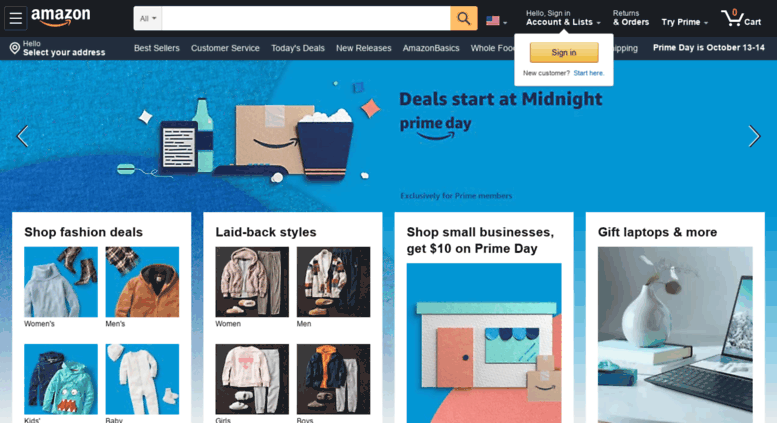The width and height of the screenshot is (777, 423).
Task: Open the hamburger main menu
Action: 15,18
